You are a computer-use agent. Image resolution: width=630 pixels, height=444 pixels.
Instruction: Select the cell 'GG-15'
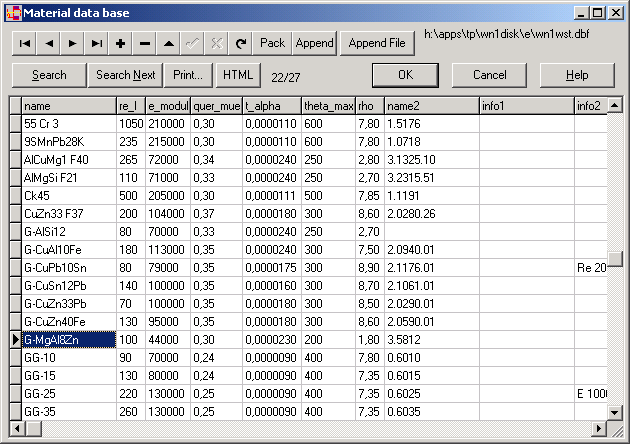69,376
